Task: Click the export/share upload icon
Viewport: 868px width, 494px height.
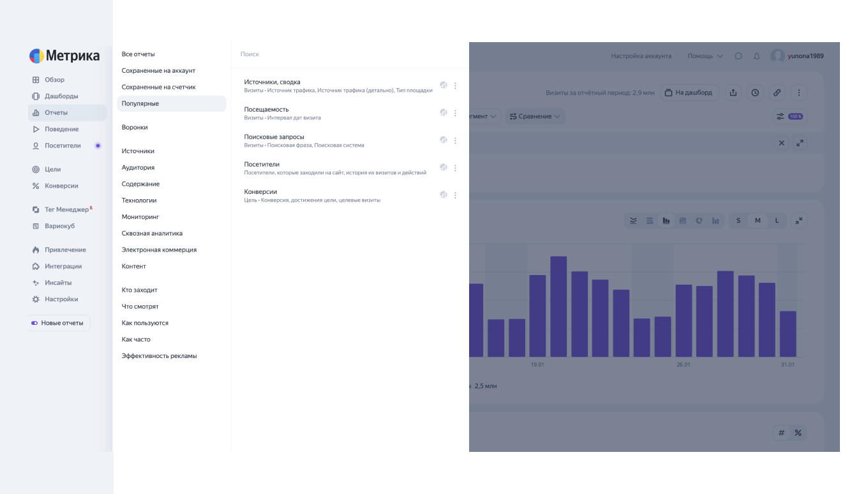Action: click(x=733, y=93)
